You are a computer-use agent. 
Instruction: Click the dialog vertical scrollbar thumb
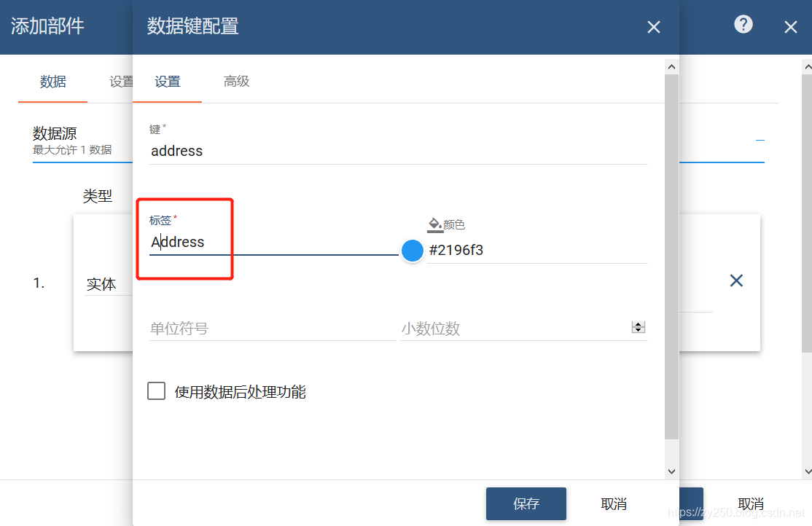click(x=671, y=256)
